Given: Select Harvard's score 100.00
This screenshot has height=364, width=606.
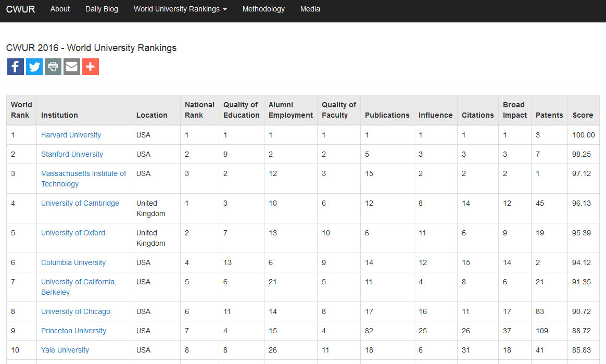Looking at the screenshot, I should [584, 135].
